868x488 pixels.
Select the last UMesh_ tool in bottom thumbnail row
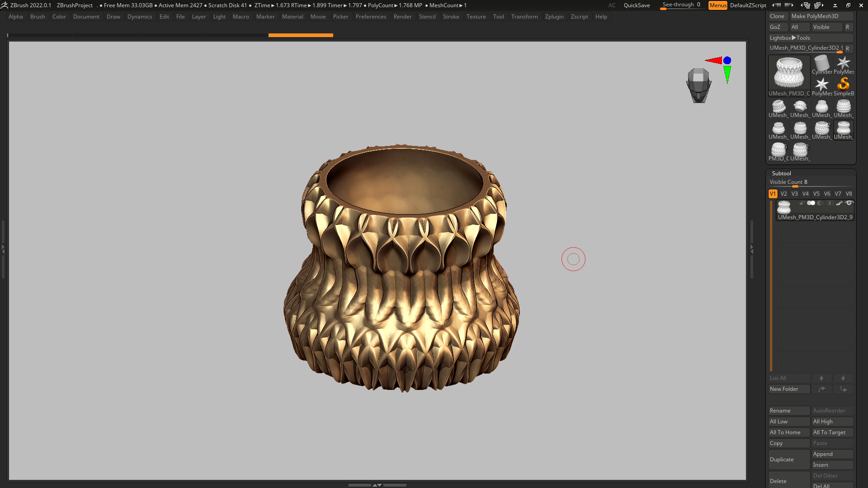pyautogui.click(x=800, y=152)
